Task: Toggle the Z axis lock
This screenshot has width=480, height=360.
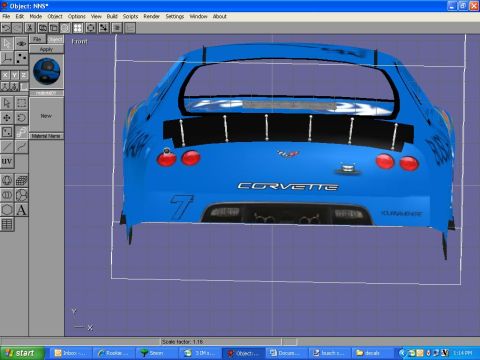Action: [24, 75]
